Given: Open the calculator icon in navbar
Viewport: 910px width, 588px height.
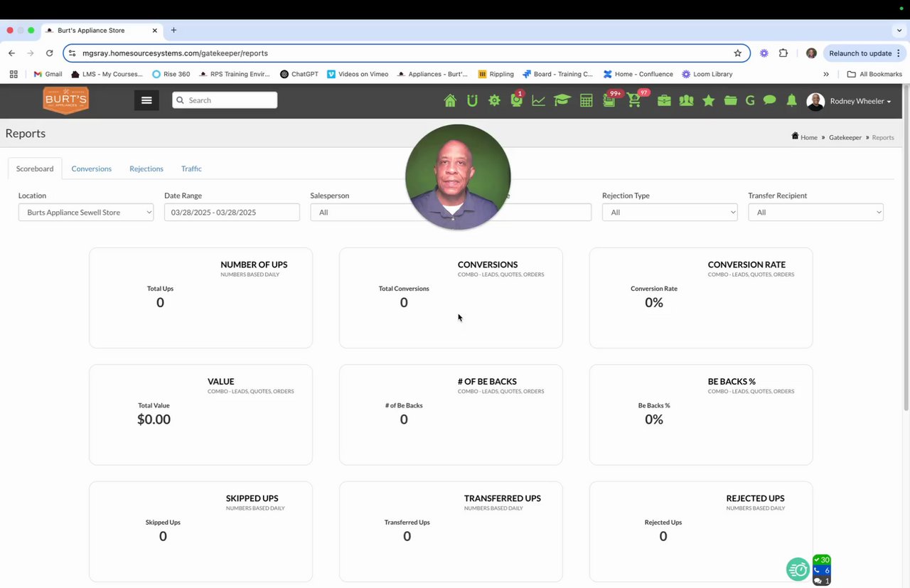Looking at the screenshot, I should [587, 101].
